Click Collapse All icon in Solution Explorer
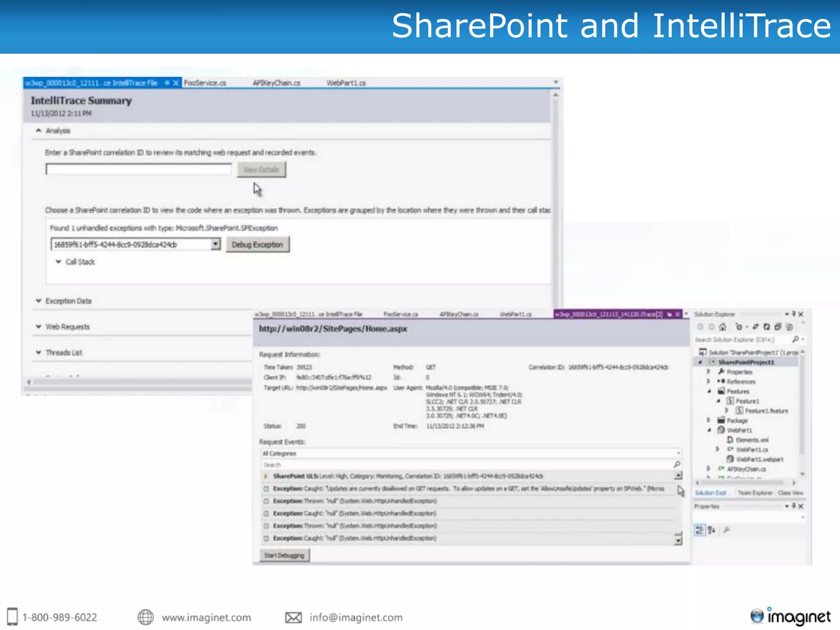 pyautogui.click(x=778, y=327)
